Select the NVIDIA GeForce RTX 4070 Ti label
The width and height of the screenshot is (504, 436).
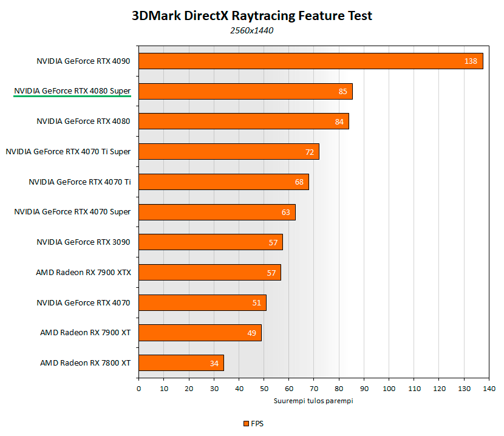point(80,182)
